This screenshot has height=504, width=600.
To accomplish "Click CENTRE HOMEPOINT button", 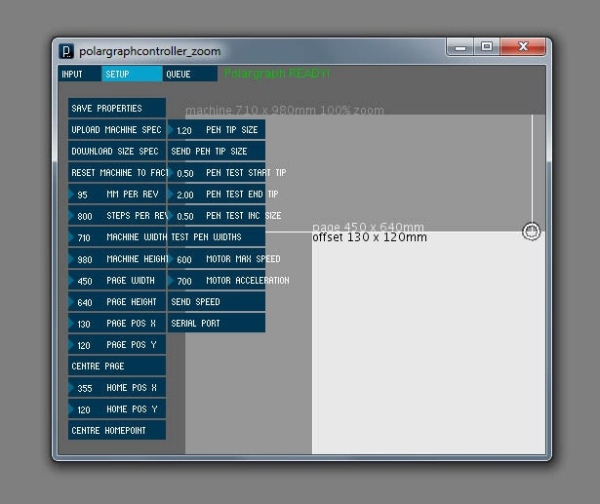I will (x=117, y=430).
